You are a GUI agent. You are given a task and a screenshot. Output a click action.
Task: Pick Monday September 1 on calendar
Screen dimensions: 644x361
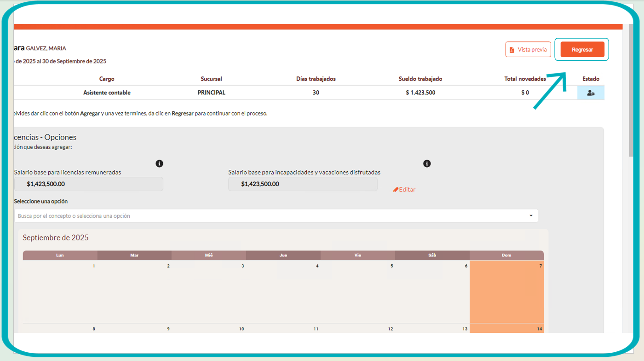coord(60,291)
